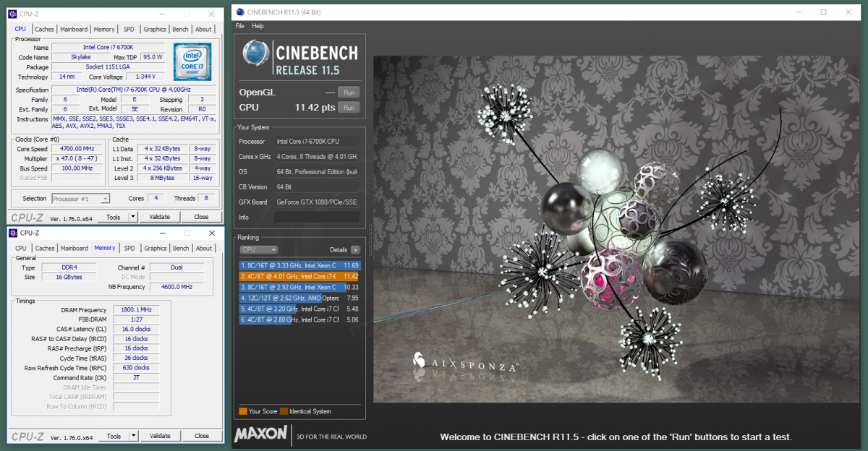Click Tools button in top CPU-Z window

[114, 217]
